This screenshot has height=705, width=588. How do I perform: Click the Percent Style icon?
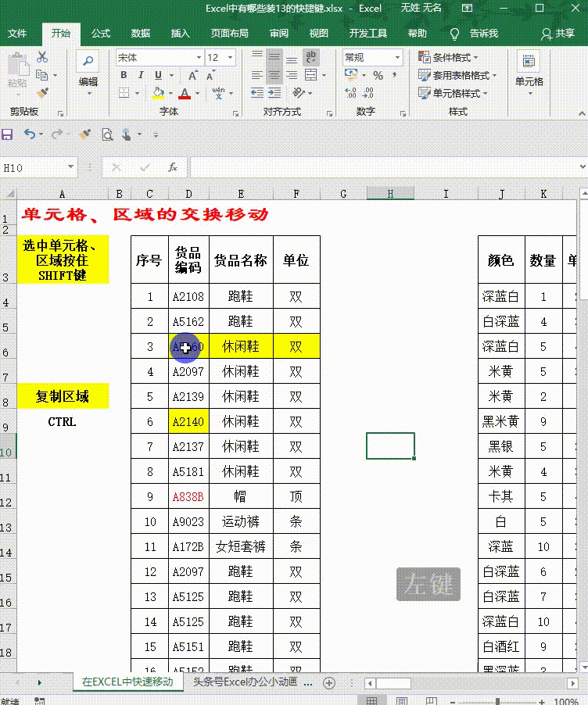click(x=378, y=76)
